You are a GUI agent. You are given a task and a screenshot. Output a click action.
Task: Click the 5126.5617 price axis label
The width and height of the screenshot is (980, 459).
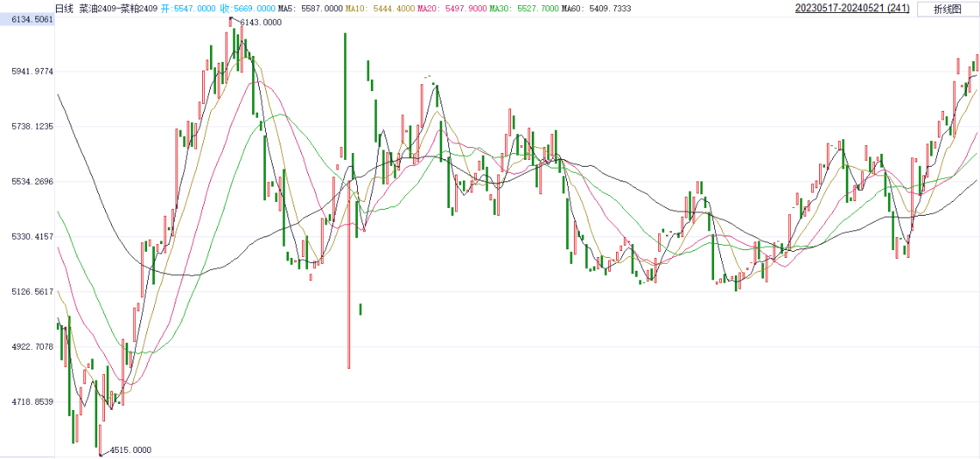coord(33,291)
